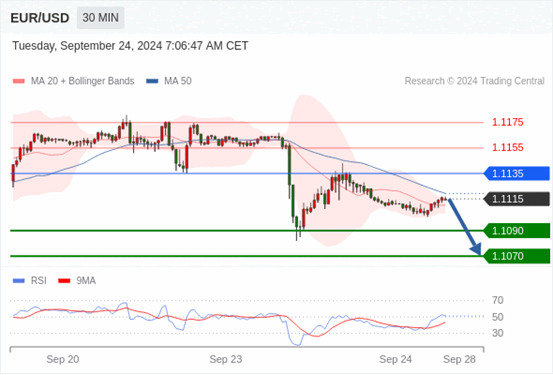This screenshot has height=375, width=553.
Task: Click the RSI blue legend swatch
Action: 19,281
